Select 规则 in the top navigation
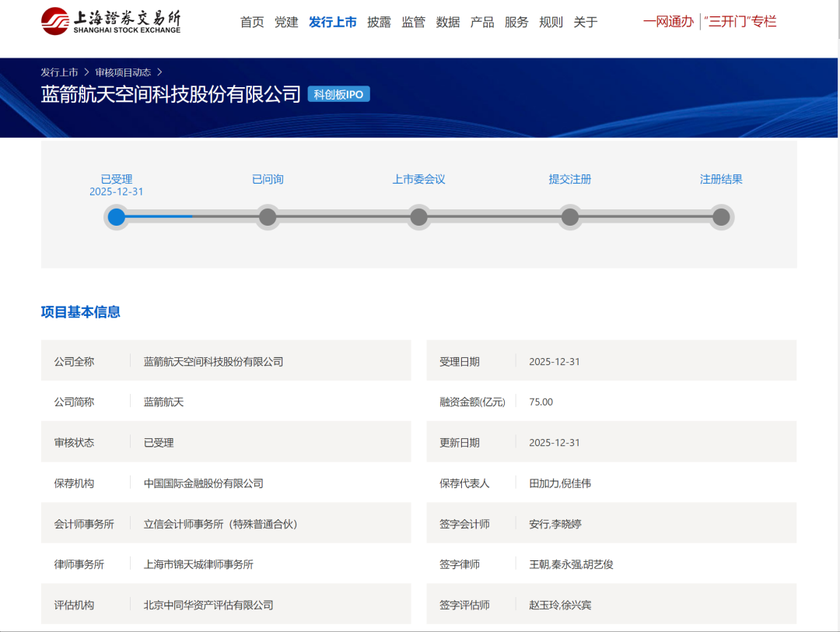This screenshot has width=840, height=632. (551, 22)
